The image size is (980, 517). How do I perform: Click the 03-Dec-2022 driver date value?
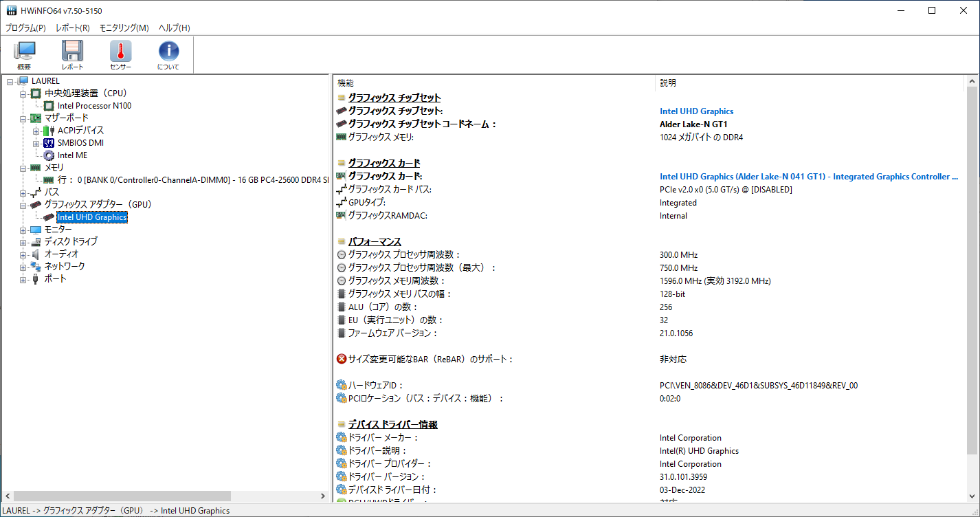[682, 490]
